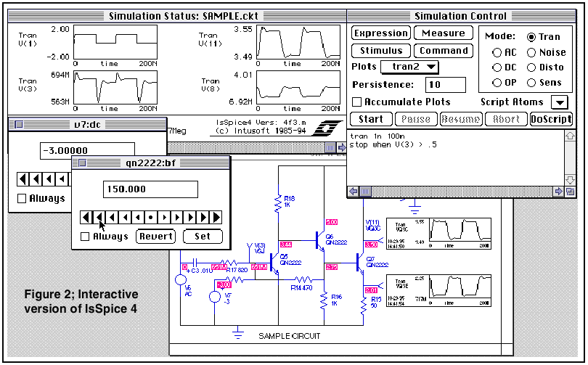This screenshot has width=588, height=365.
Task: Select the Noise mode radio button
Action: tap(532, 52)
